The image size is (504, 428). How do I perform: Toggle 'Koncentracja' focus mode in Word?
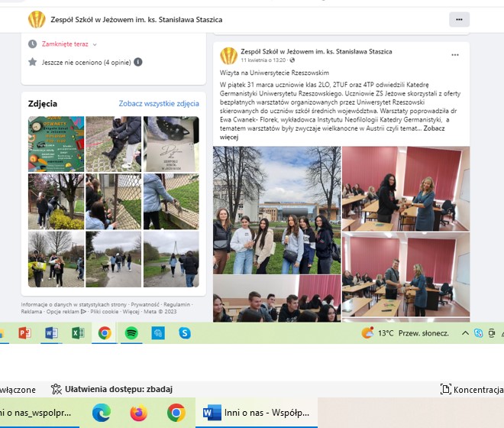click(x=472, y=389)
